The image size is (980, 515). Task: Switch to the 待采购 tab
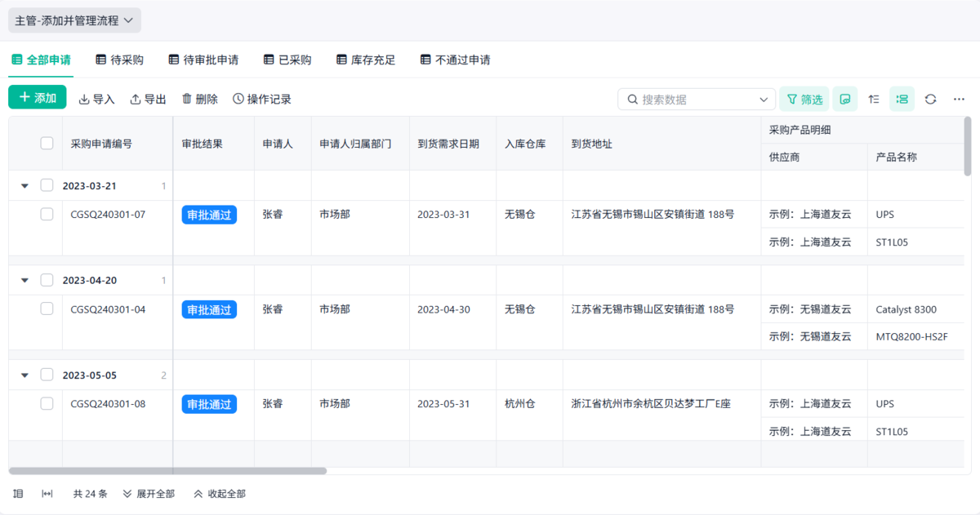tap(119, 60)
